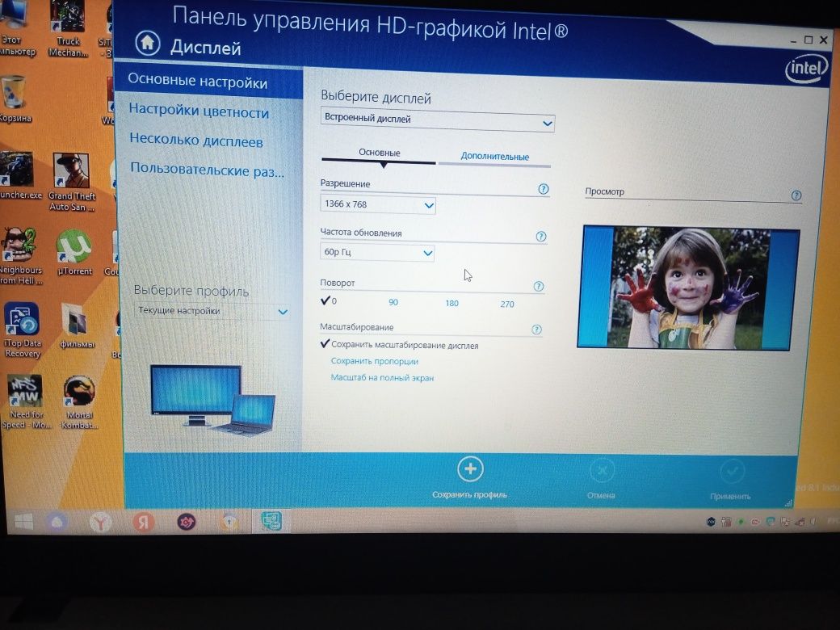
Task: Open Выберите дисплей dropdown
Action: (437, 120)
